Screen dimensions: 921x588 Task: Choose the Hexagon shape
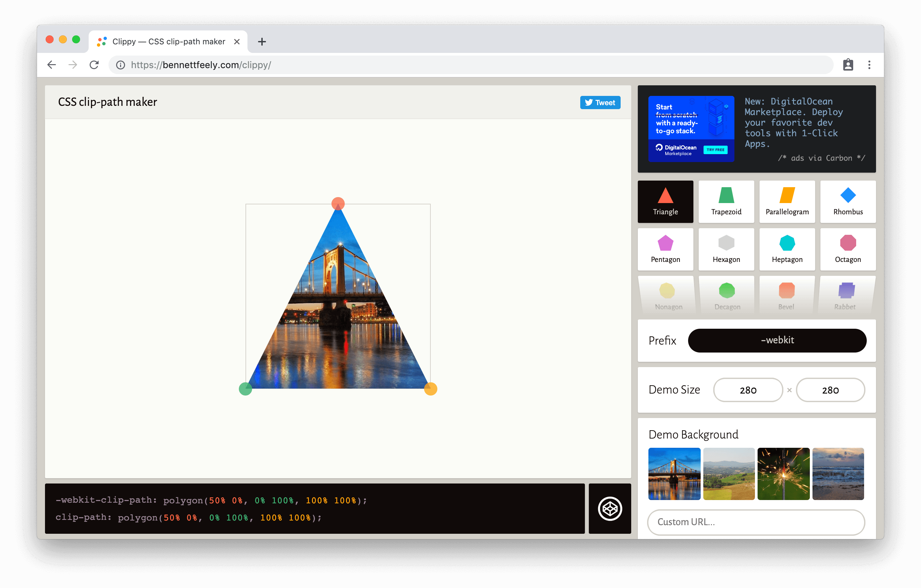point(726,249)
